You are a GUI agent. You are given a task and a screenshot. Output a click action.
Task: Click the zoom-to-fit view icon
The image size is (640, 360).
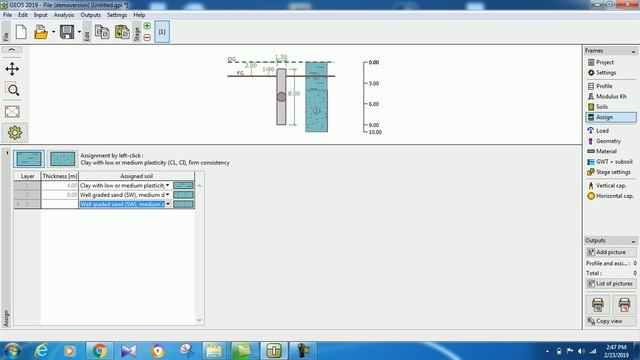12,111
